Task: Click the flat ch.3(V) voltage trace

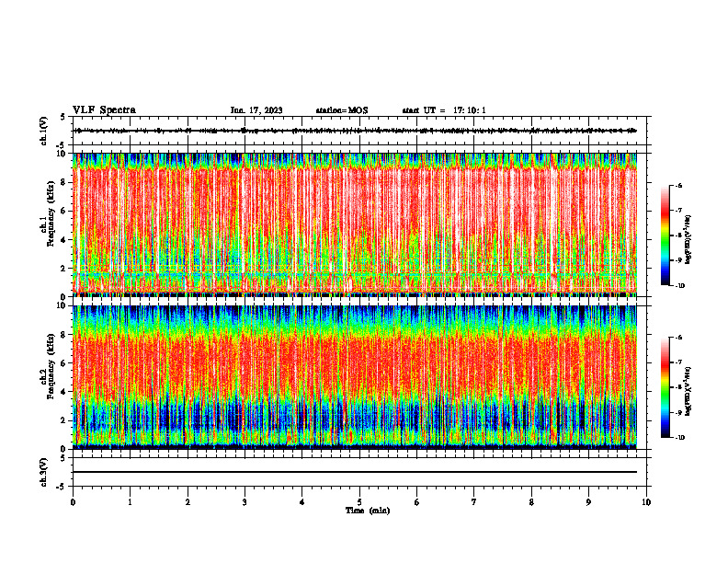Action: [x=354, y=472]
